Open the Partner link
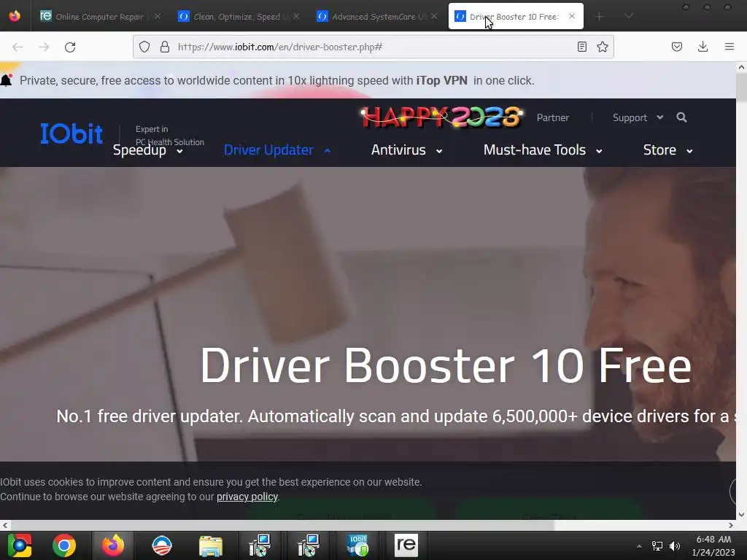Image resolution: width=747 pixels, height=560 pixels. (553, 117)
